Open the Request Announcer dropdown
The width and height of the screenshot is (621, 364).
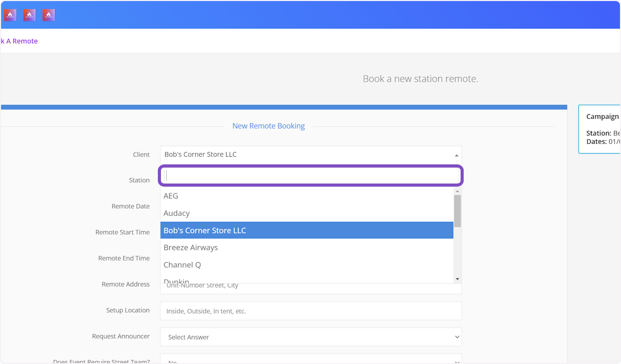point(310,337)
